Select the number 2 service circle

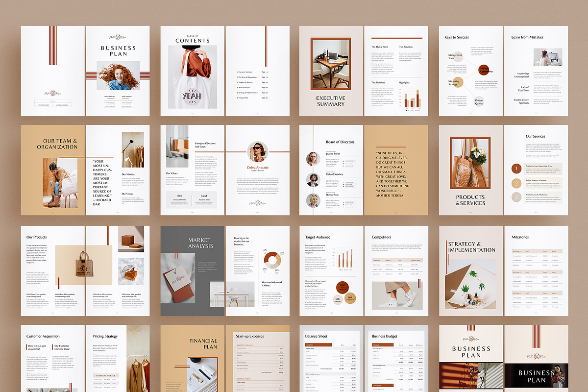[516, 183]
